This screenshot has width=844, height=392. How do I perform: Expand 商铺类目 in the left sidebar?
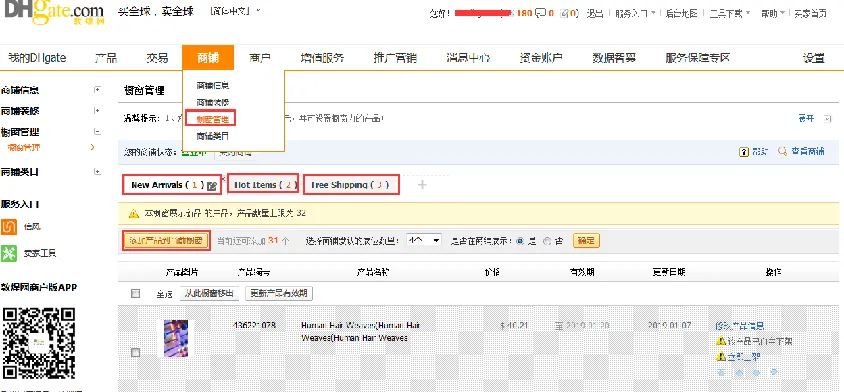pos(97,172)
